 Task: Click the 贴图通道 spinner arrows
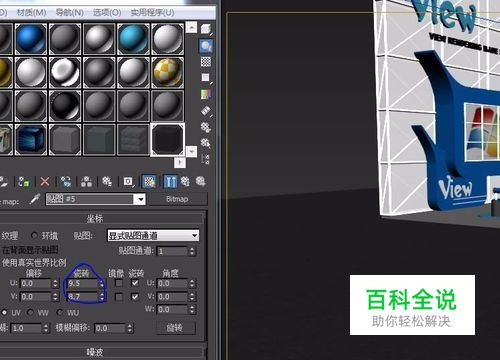pos(192,251)
